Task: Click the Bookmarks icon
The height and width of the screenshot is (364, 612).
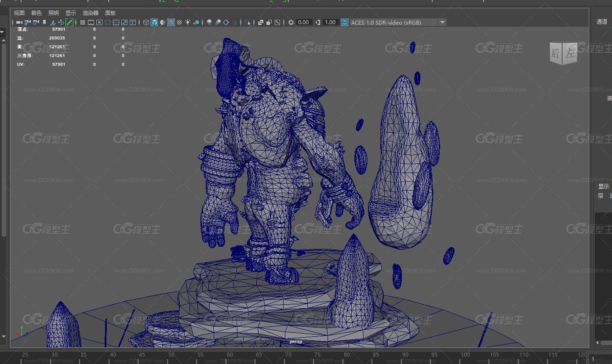Action: [x=44, y=22]
